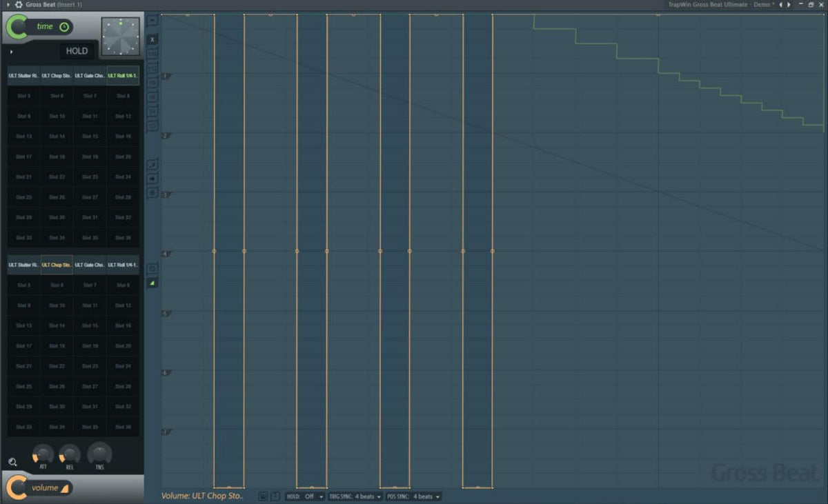Image resolution: width=828 pixels, height=504 pixels.
Task: Click the REL knob
Action: (69, 454)
